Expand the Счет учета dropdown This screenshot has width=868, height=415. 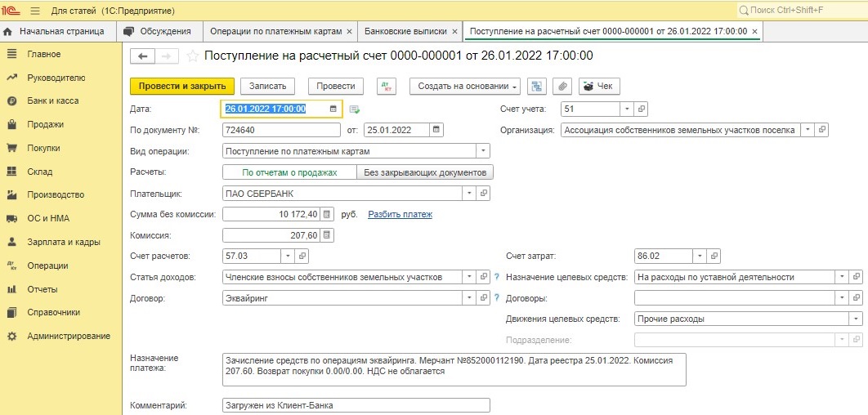(627, 109)
